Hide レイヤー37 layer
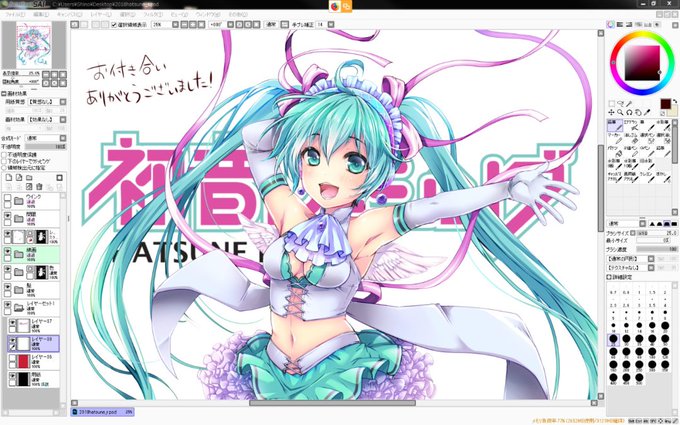 (12, 323)
